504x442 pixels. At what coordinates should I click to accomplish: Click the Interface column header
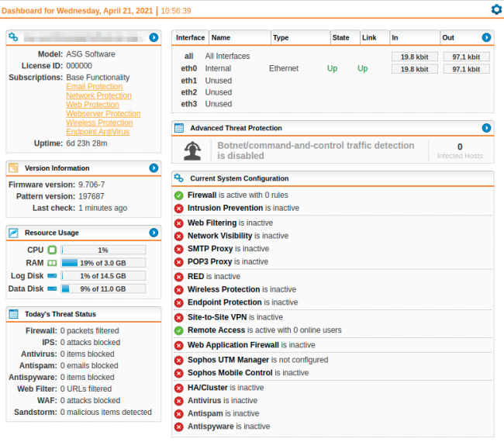coord(190,37)
